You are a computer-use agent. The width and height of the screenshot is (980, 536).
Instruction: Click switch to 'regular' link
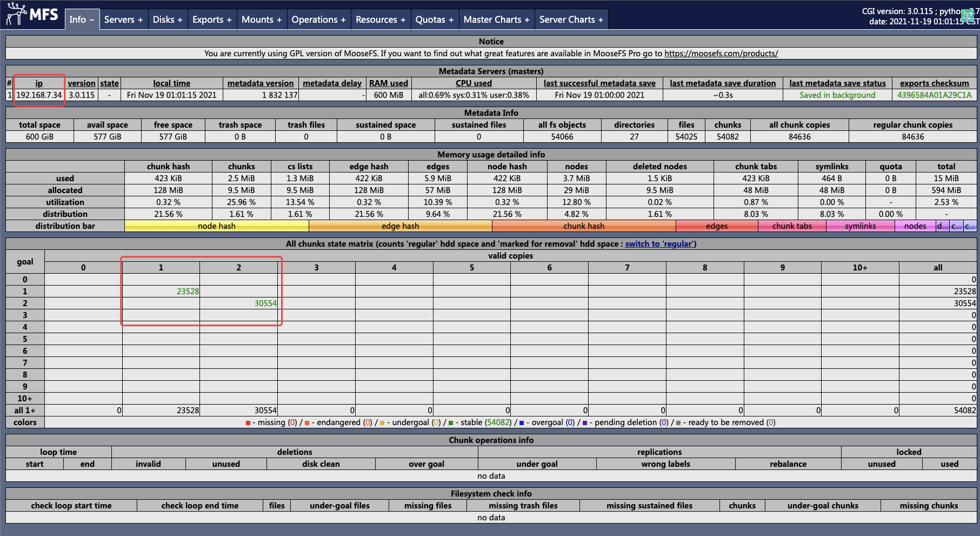[x=659, y=244]
